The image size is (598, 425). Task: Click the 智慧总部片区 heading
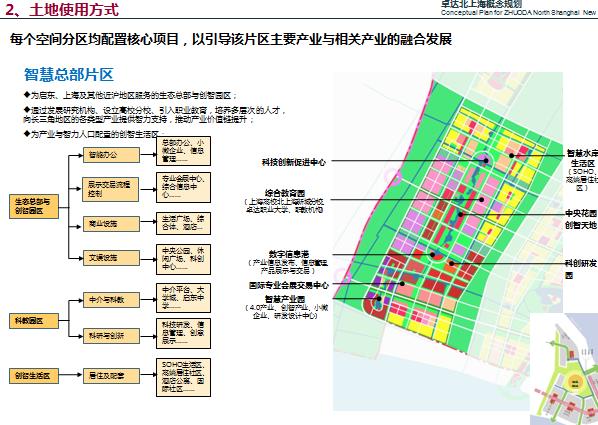[69, 74]
